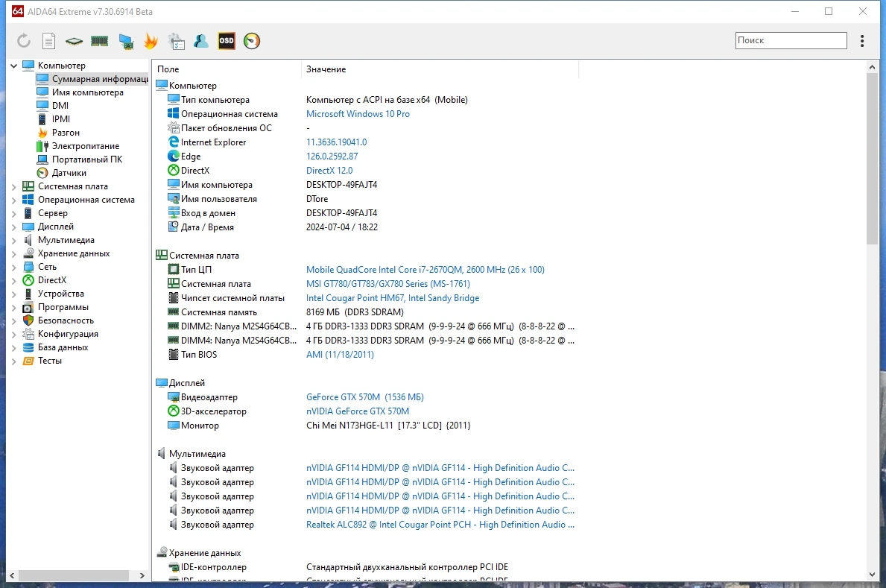Click the user account toolbar icon

(x=201, y=41)
